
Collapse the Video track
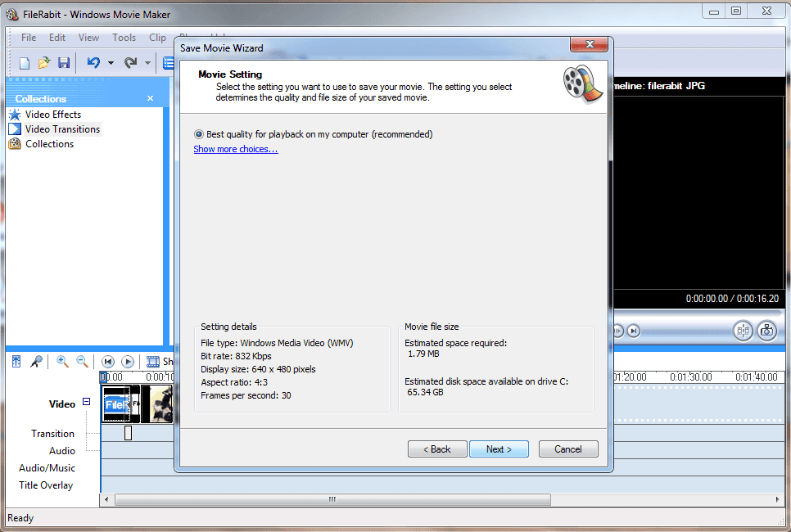click(x=86, y=402)
